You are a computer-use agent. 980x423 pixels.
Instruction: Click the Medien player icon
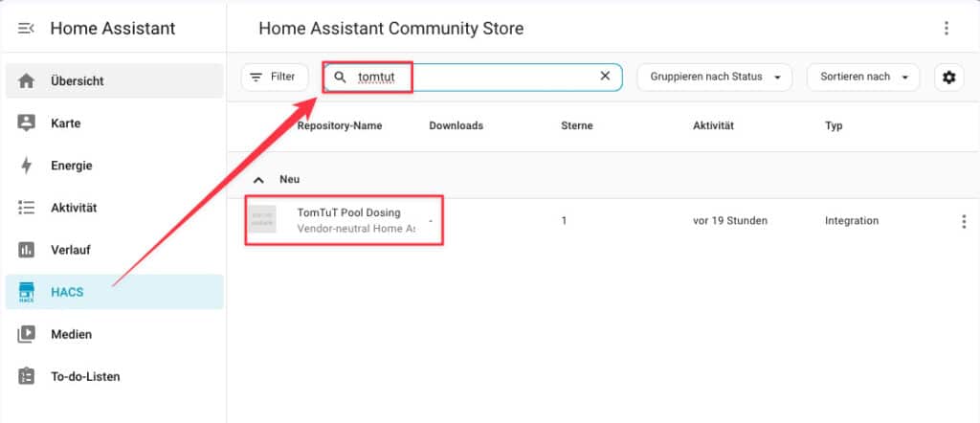pos(27,334)
